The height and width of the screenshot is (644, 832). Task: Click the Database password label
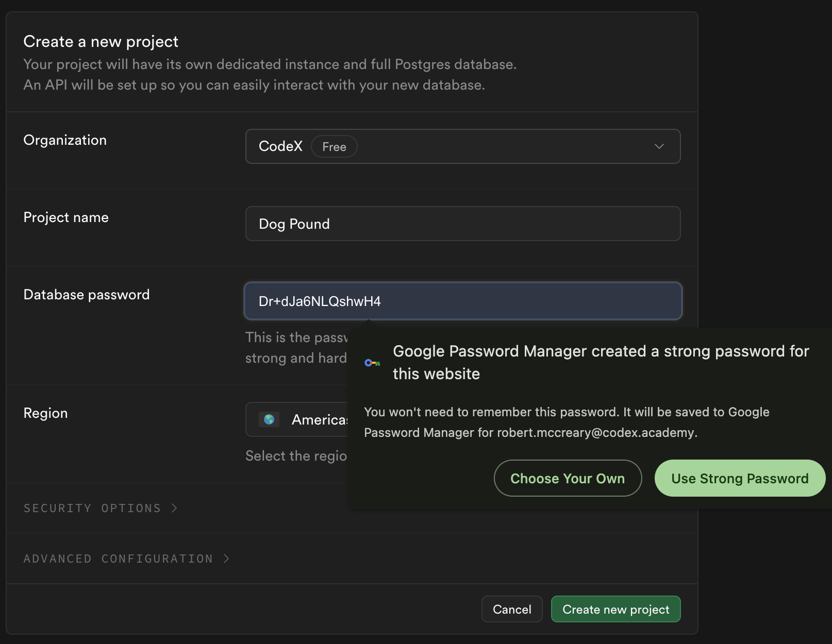pyautogui.click(x=86, y=294)
